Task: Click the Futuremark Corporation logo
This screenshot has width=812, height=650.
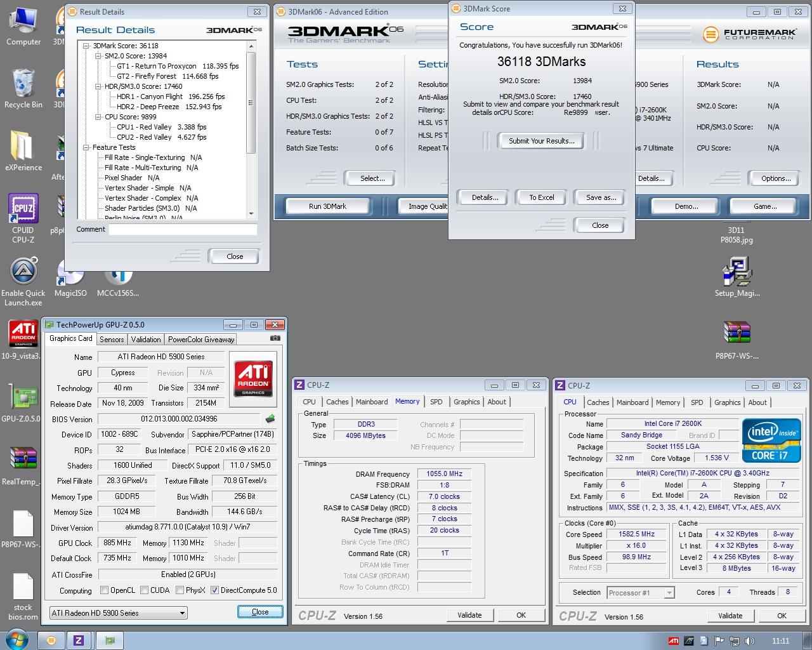Action: click(749, 34)
